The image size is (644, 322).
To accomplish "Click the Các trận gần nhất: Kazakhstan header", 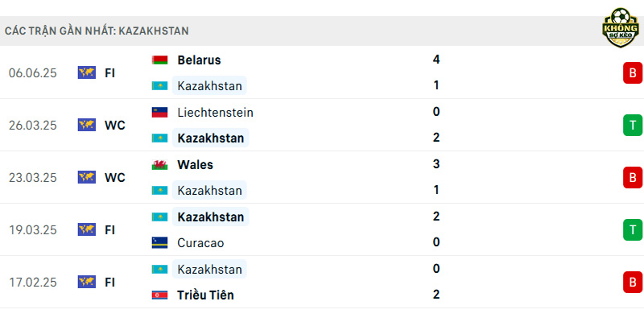I will tap(97, 31).
